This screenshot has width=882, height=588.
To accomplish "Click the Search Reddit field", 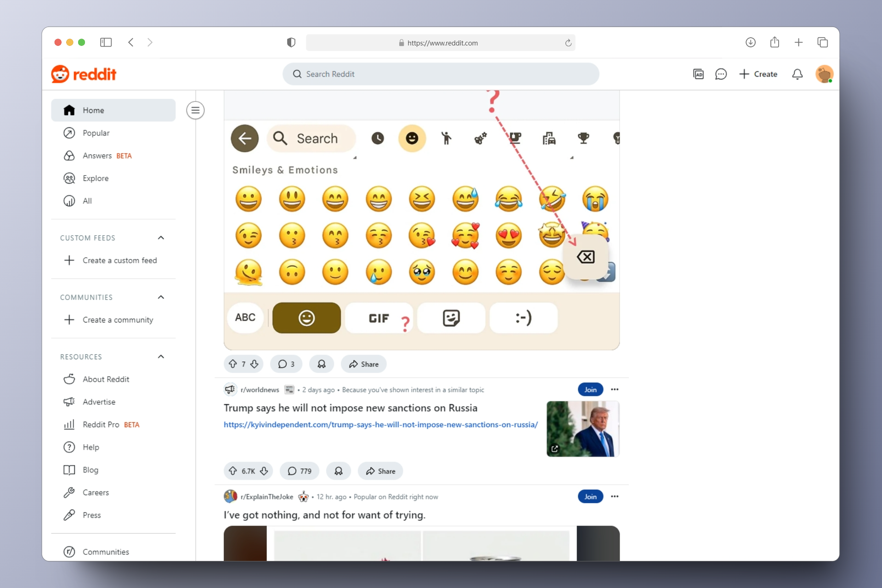I will pyautogui.click(x=441, y=74).
